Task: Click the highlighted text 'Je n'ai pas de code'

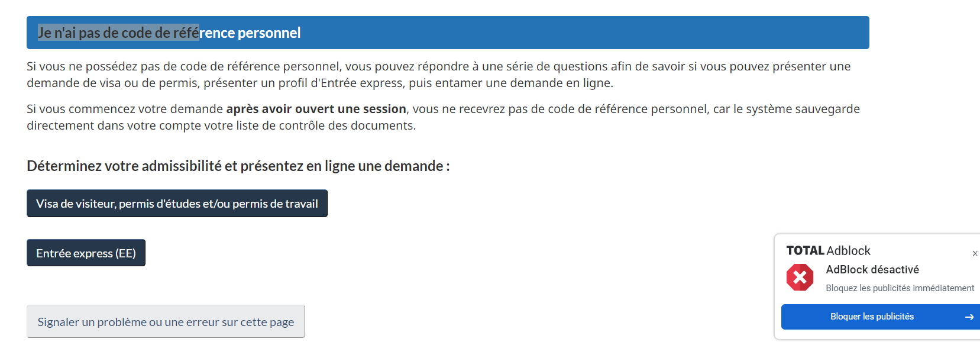Action: pyautogui.click(x=89, y=33)
